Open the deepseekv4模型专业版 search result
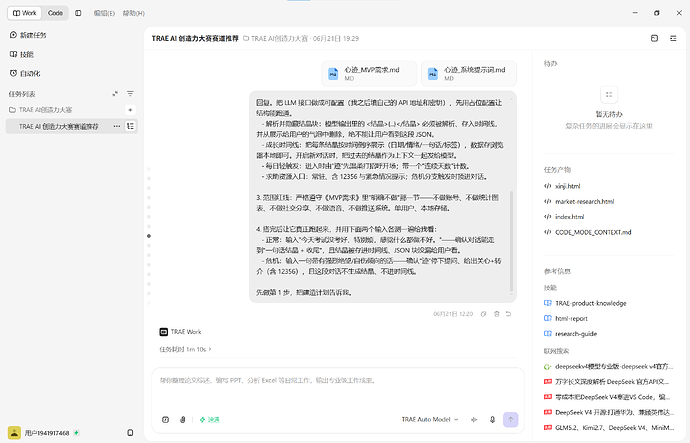Viewport: 690px width, 443px height. click(609, 366)
